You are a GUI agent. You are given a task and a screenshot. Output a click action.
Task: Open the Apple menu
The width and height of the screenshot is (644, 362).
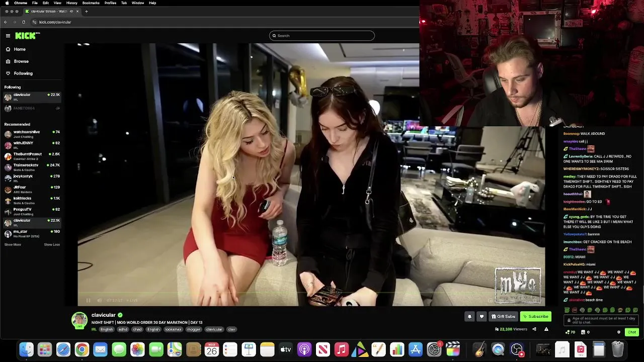(x=7, y=3)
